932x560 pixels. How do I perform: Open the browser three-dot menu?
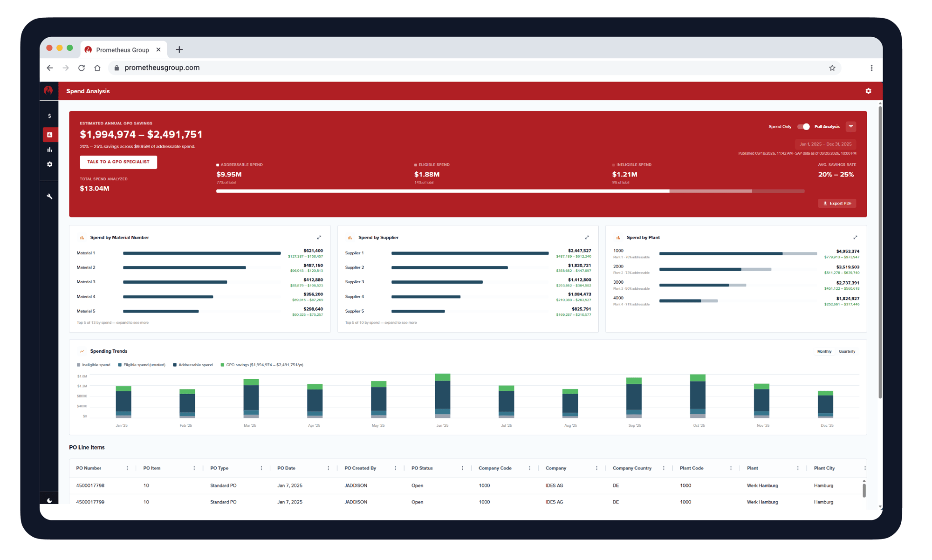(x=871, y=68)
